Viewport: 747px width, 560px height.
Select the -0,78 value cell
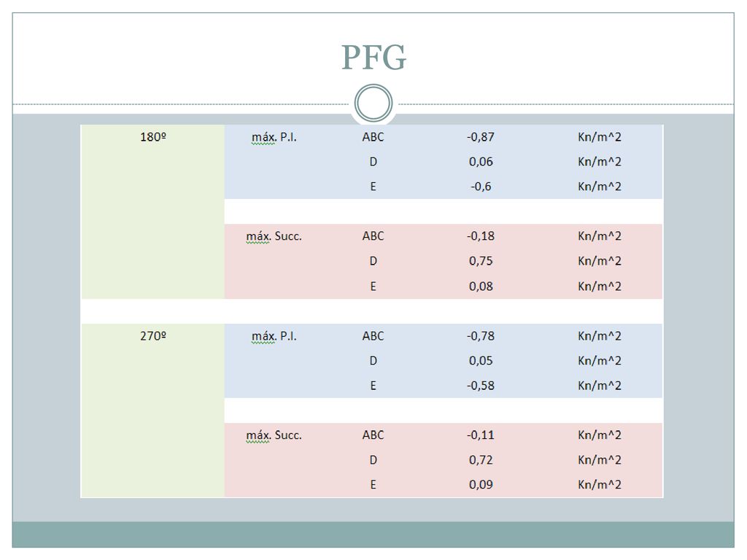pos(481,336)
